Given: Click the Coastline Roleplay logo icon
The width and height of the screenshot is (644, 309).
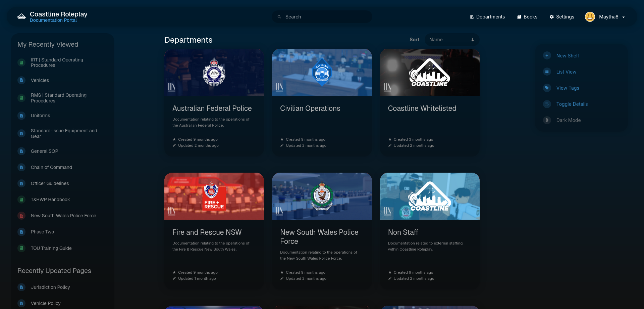Looking at the screenshot, I should tap(21, 17).
